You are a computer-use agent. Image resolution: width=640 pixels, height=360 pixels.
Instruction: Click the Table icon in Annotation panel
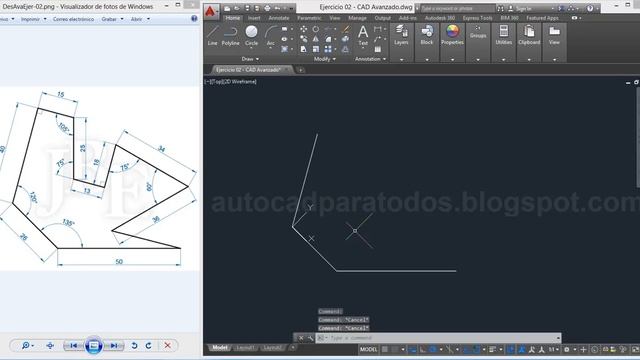coord(378,49)
